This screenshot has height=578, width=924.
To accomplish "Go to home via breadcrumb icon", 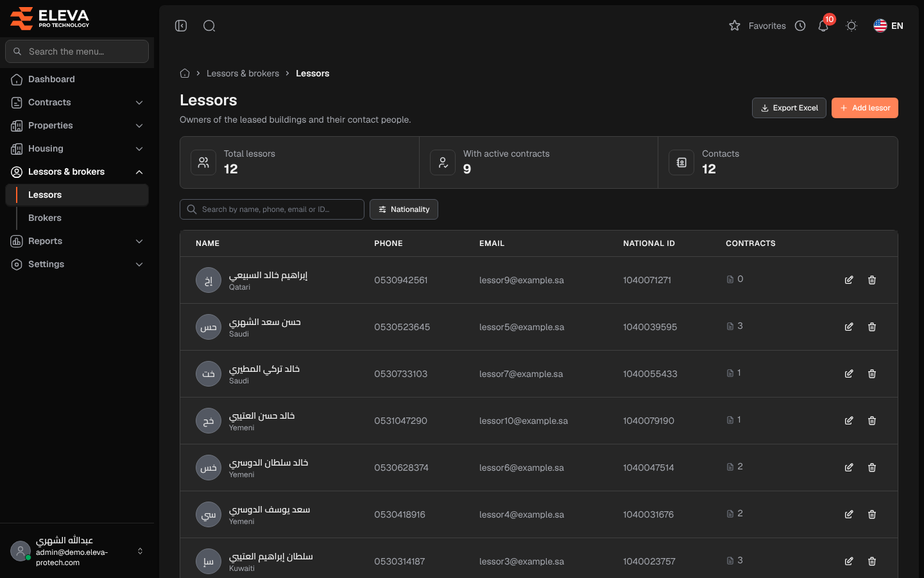I will pyautogui.click(x=185, y=73).
